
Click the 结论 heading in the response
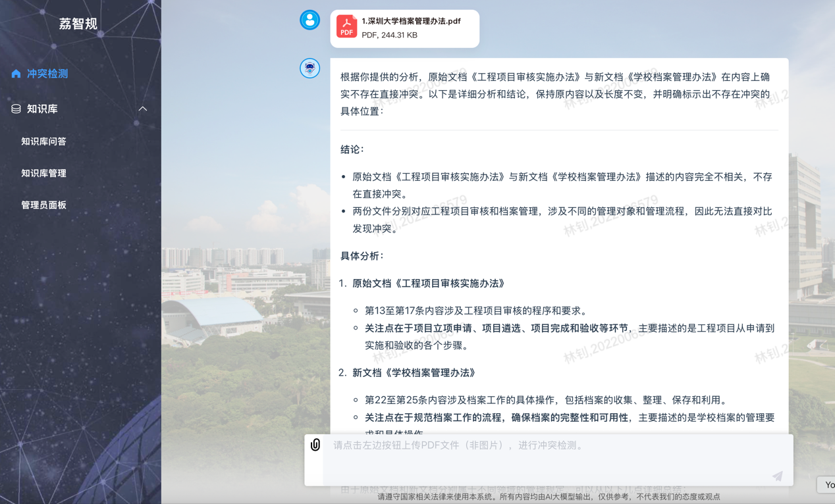click(x=352, y=149)
